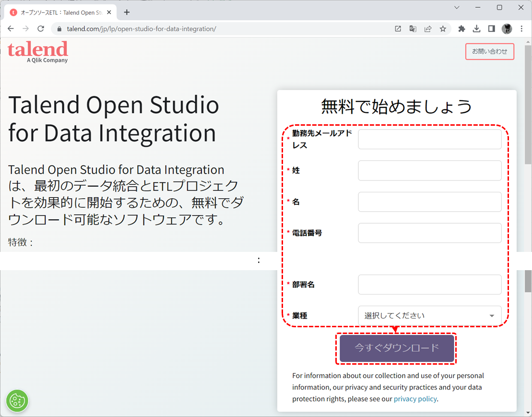
Task: Click the 姓 input field
Action: [429, 170]
